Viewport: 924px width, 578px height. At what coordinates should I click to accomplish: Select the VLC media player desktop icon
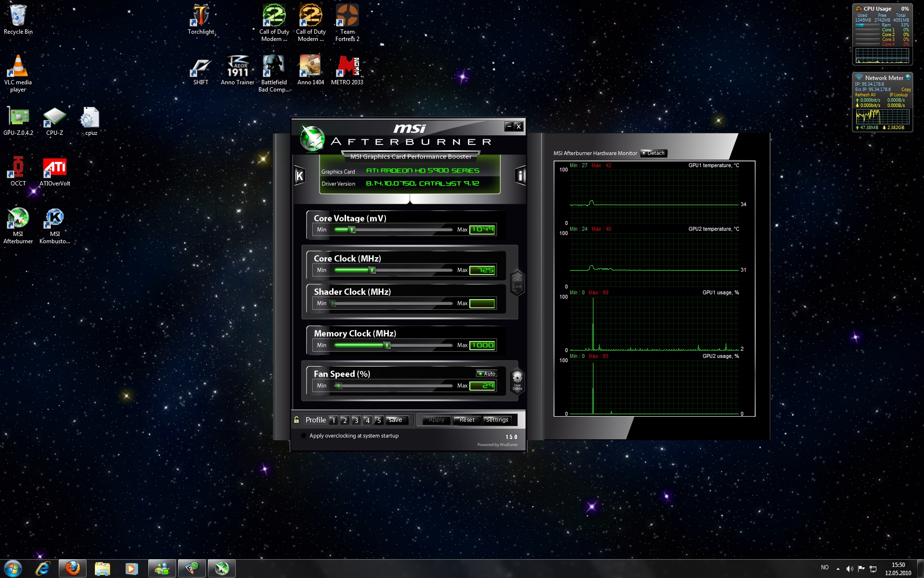click(18, 73)
